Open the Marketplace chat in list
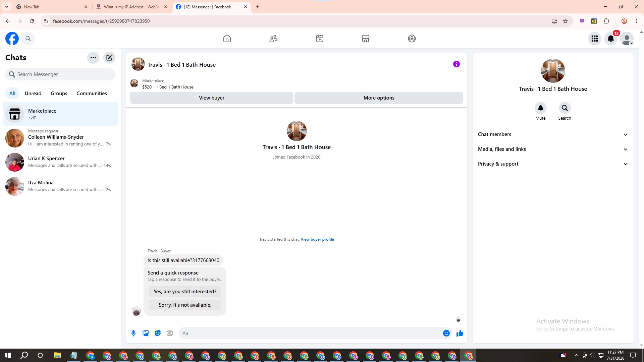This screenshot has height=362, width=644. click(x=60, y=114)
